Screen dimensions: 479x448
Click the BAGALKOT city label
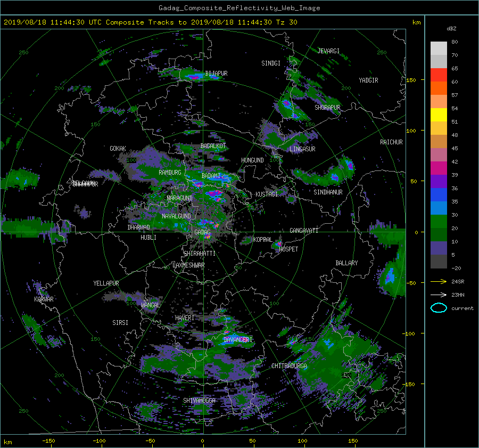[x=213, y=146]
